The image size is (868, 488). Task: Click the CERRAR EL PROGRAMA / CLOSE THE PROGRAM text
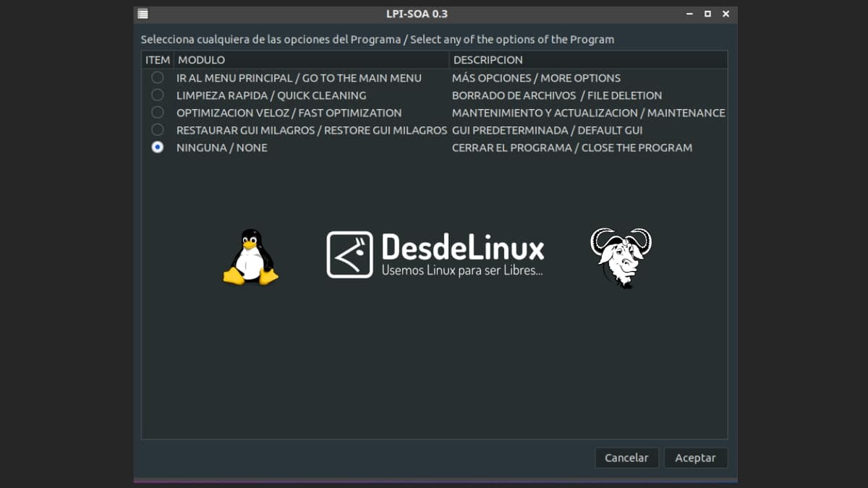tap(571, 147)
